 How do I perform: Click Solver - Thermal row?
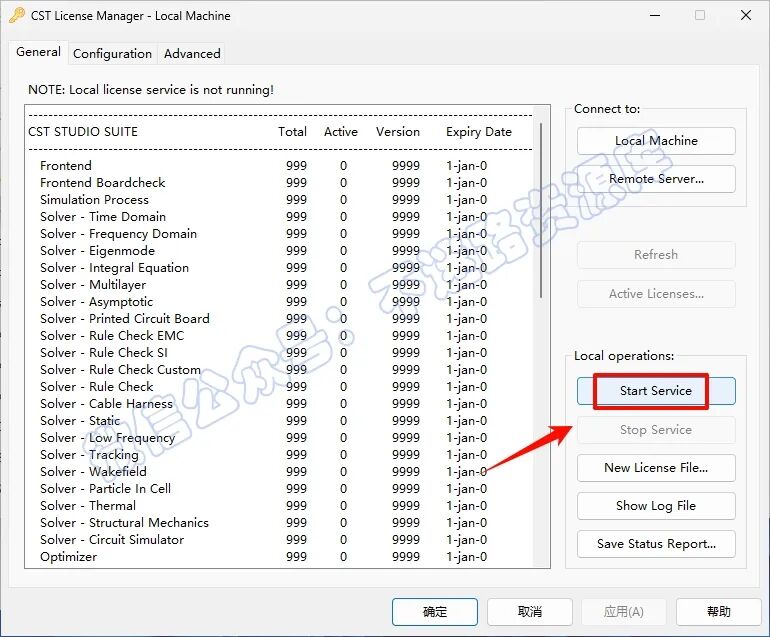tap(280, 505)
